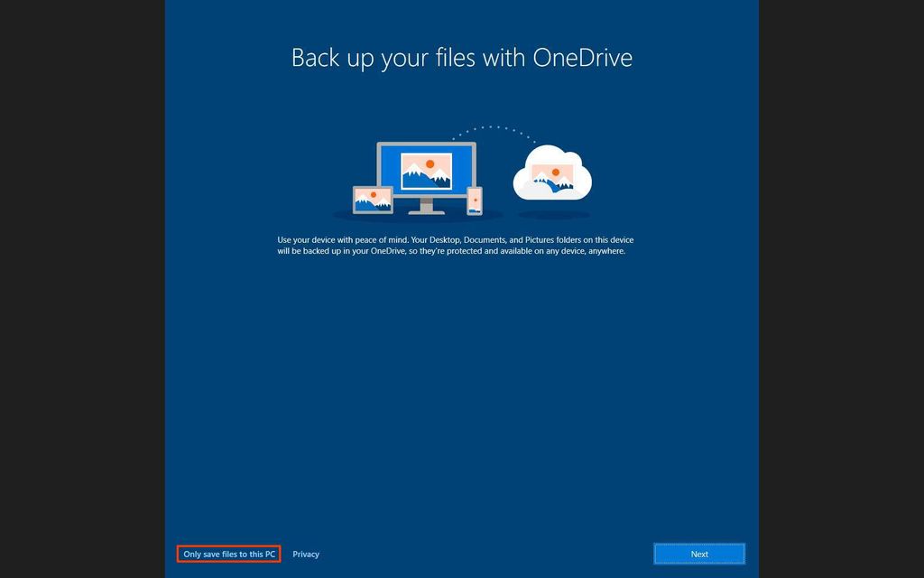
Task: Open the Privacy link
Action: pos(306,554)
